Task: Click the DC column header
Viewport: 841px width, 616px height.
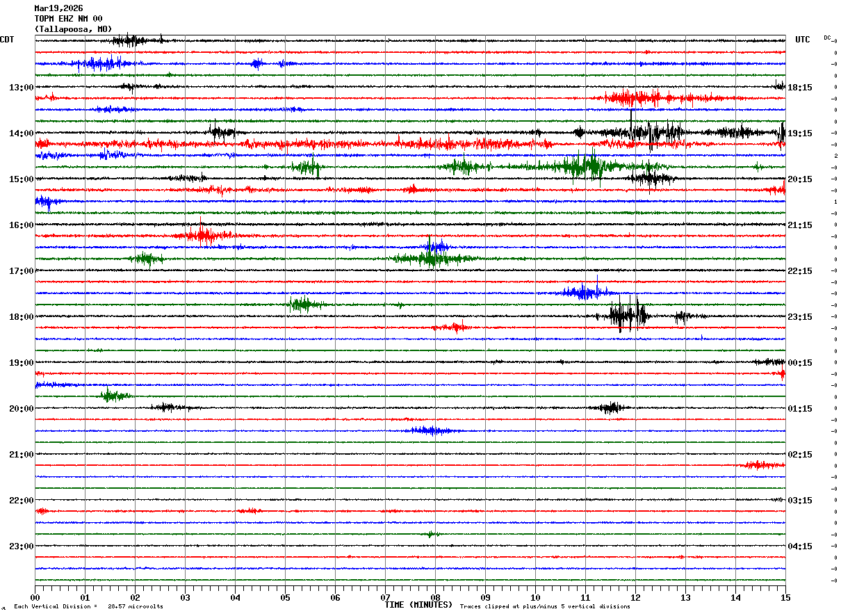Action: [x=827, y=38]
